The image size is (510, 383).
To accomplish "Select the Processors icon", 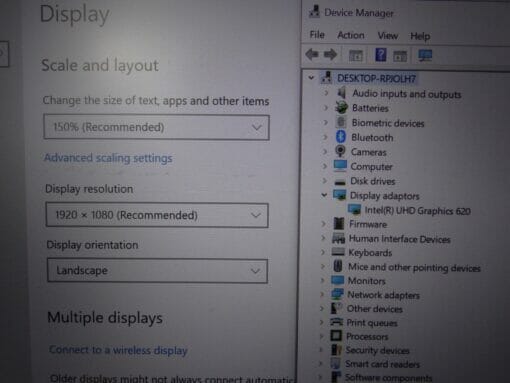I will tap(336, 336).
